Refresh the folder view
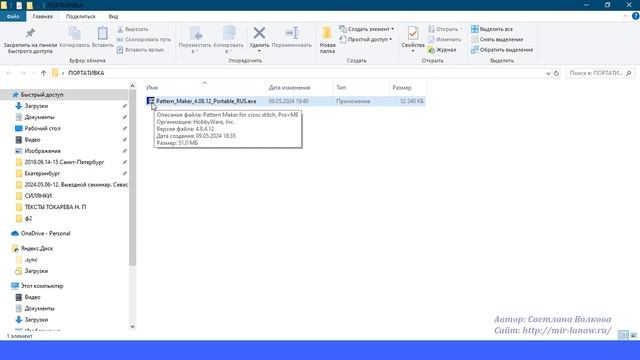640x360 pixels. pyautogui.click(x=556, y=73)
